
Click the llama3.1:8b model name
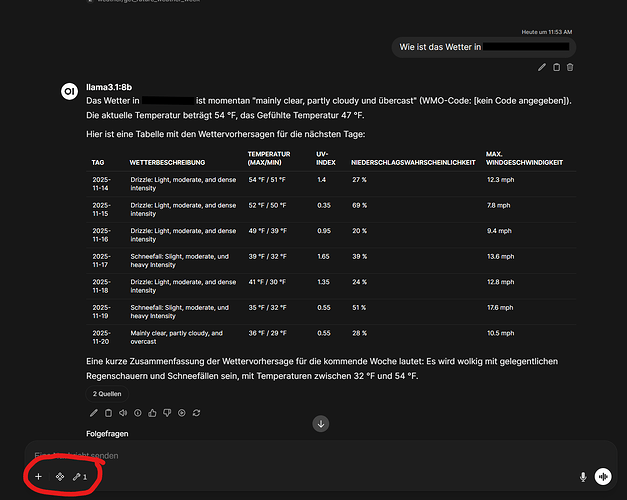[109, 87]
